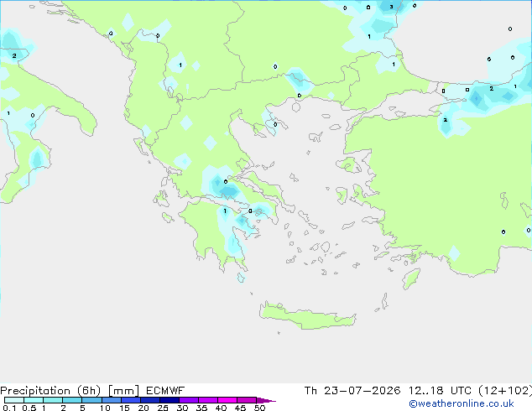Image resolution: width=532 pixels, height=411 pixels.
Task: Pick the legend swatch between 35 and 40
Action: [208, 400]
